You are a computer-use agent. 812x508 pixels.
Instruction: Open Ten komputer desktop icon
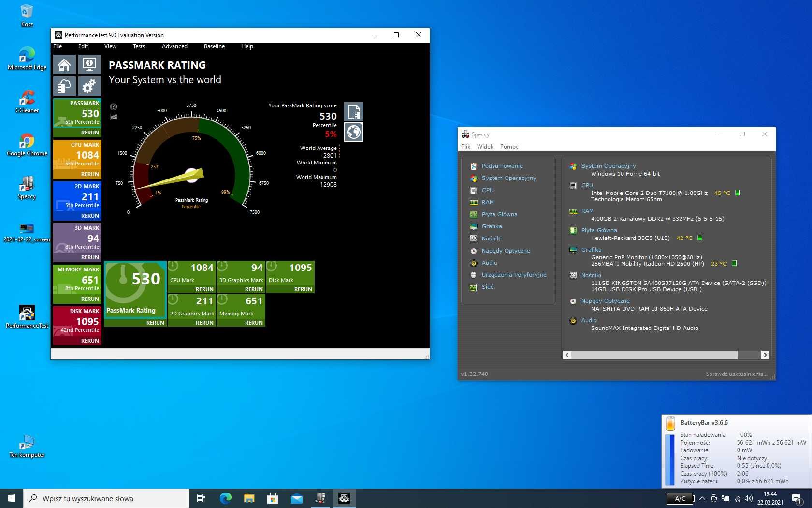27,446
